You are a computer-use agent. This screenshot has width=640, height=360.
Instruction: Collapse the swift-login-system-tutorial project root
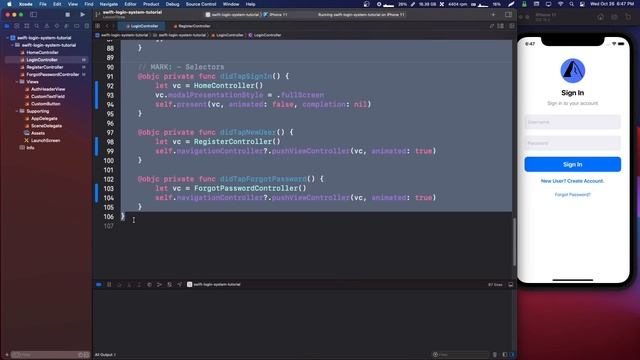point(7,38)
